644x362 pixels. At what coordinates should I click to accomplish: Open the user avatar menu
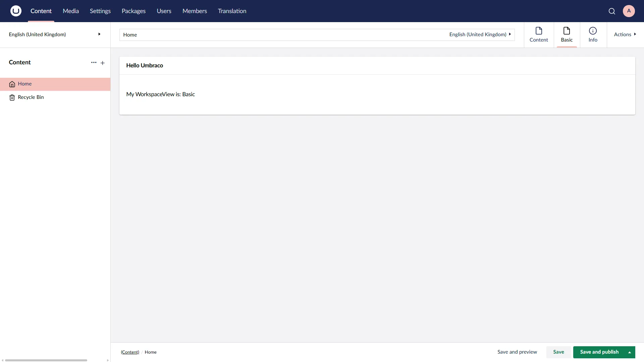(629, 11)
